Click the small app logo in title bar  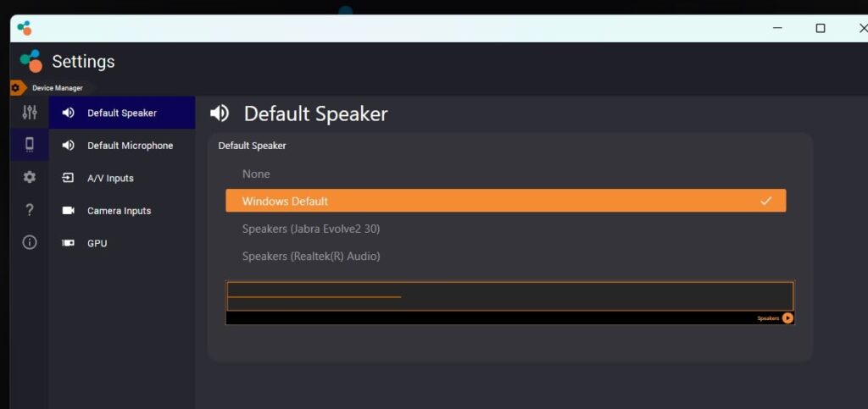click(x=25, y=28)
